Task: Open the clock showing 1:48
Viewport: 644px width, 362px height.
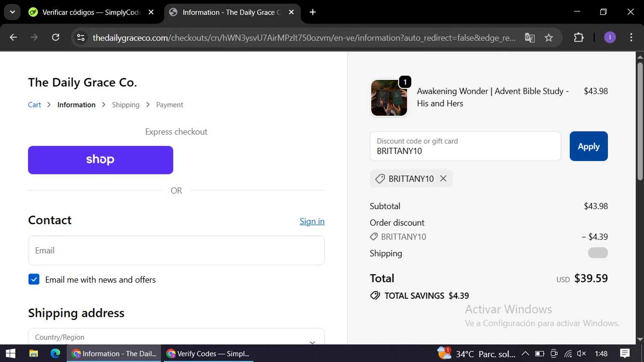Action: (x=601, y=353)
